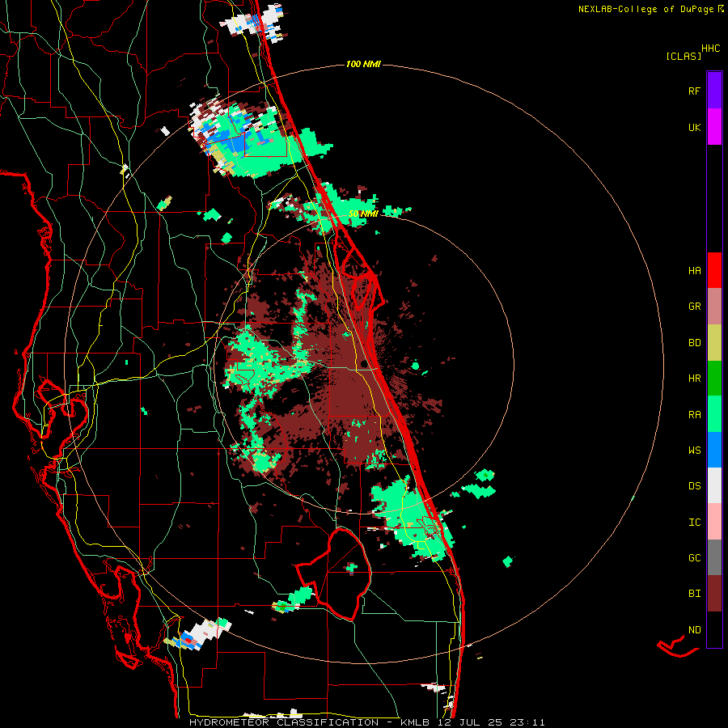The image size is (728, 728).
Task: Click the UK legend label
Action: (x=694, y=128)
